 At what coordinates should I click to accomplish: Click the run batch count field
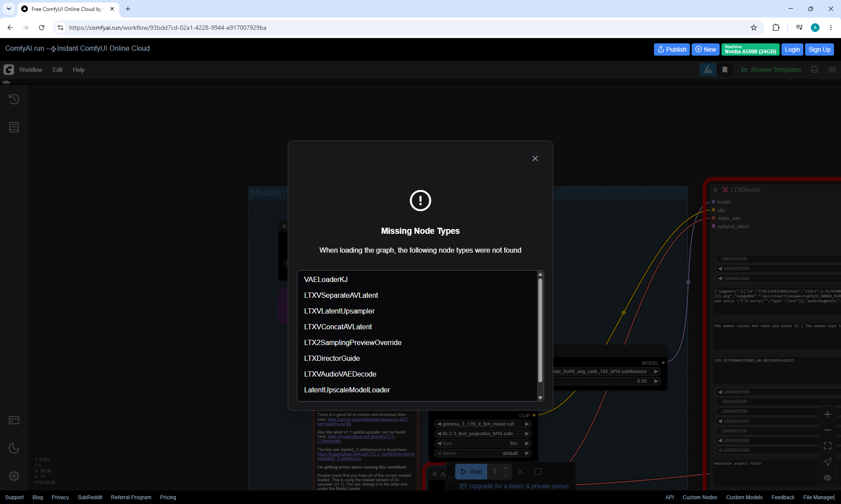pos(495,472)
